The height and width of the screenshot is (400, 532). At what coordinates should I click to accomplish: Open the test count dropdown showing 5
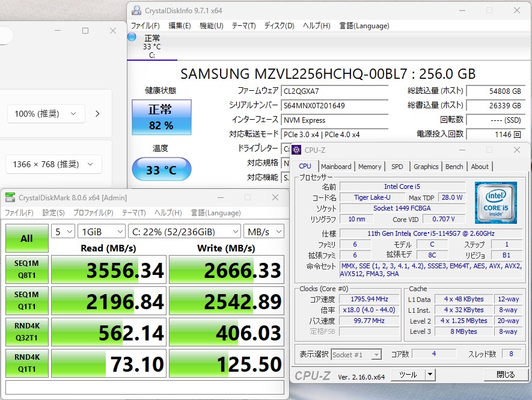tap(63, 232)
